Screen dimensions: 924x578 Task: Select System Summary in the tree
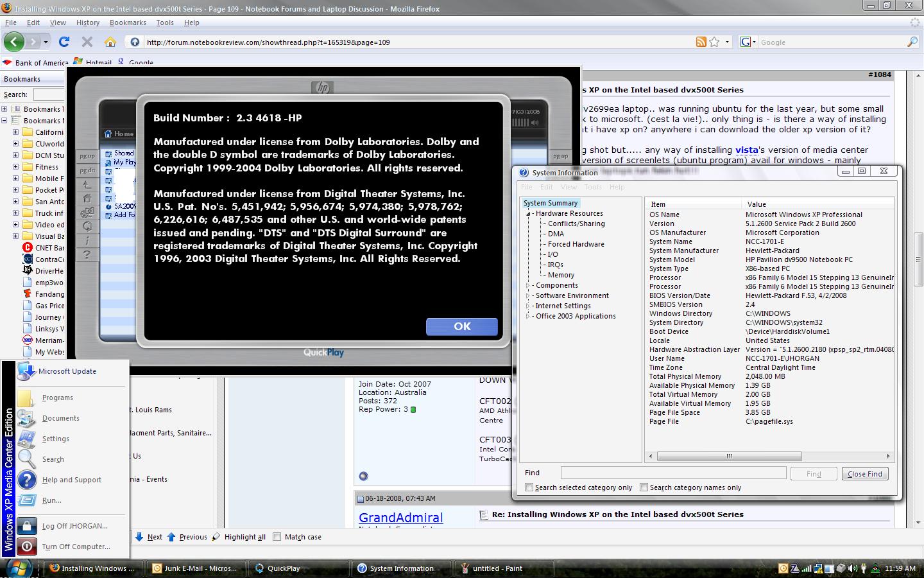[551, 203]
